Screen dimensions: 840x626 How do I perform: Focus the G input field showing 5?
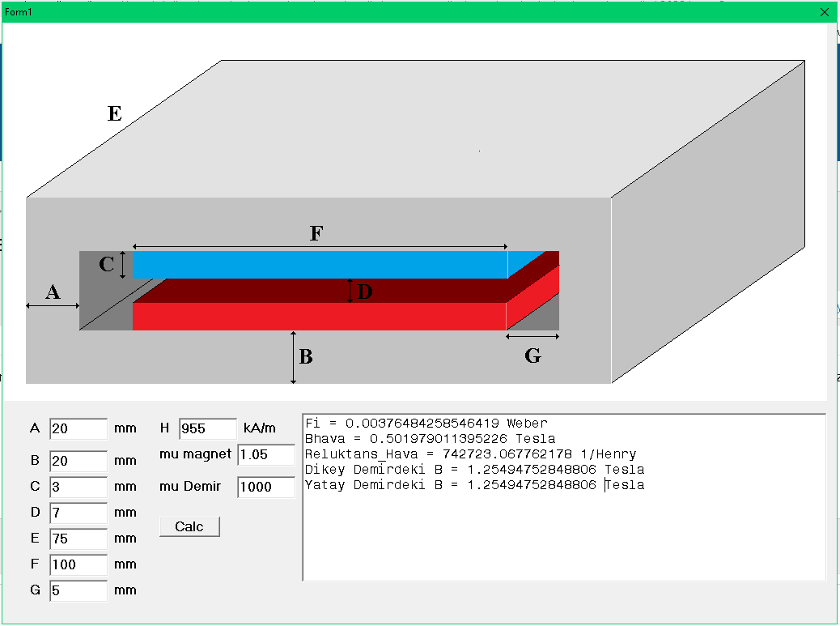click(78, 590)
